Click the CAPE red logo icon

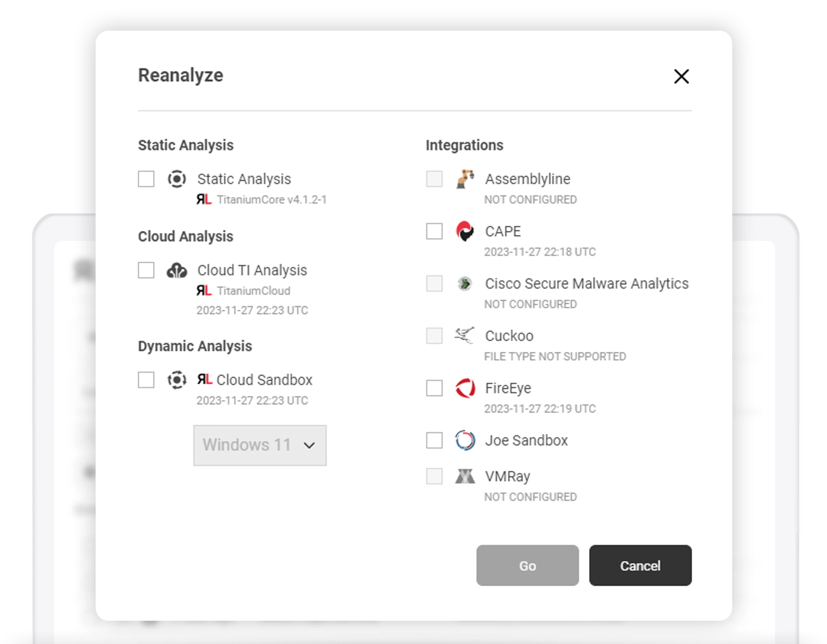[x=465, y=231]
